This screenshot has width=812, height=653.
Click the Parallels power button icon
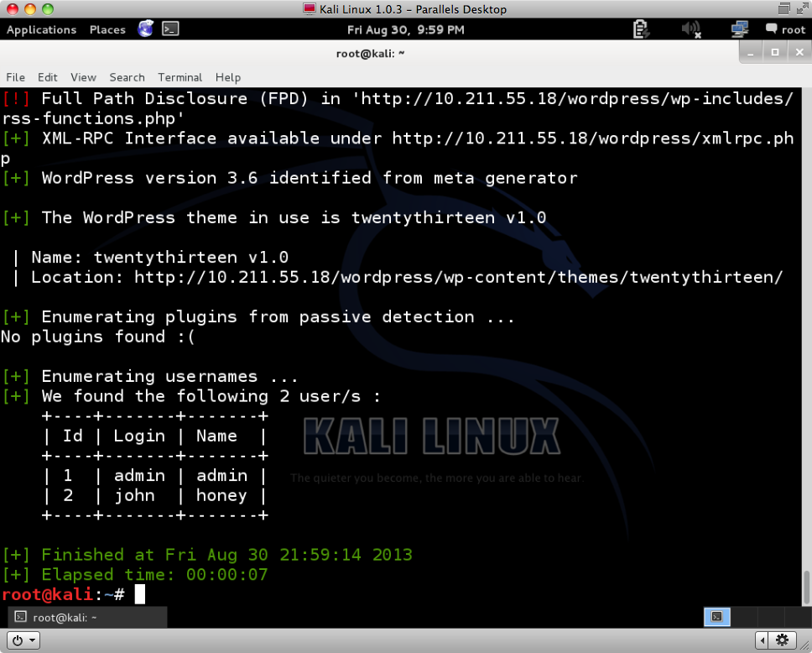(18, 640)
